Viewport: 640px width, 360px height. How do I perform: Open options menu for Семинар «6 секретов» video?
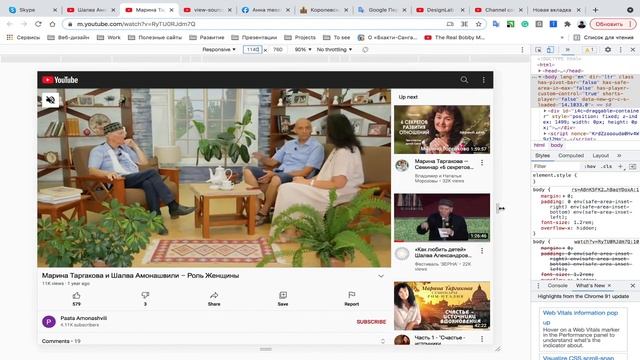[482, 163]
